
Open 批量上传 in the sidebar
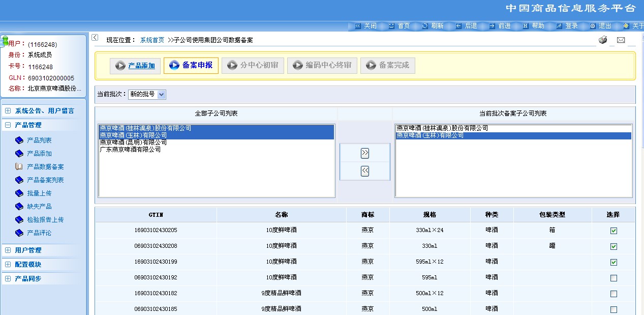(39, 193)
